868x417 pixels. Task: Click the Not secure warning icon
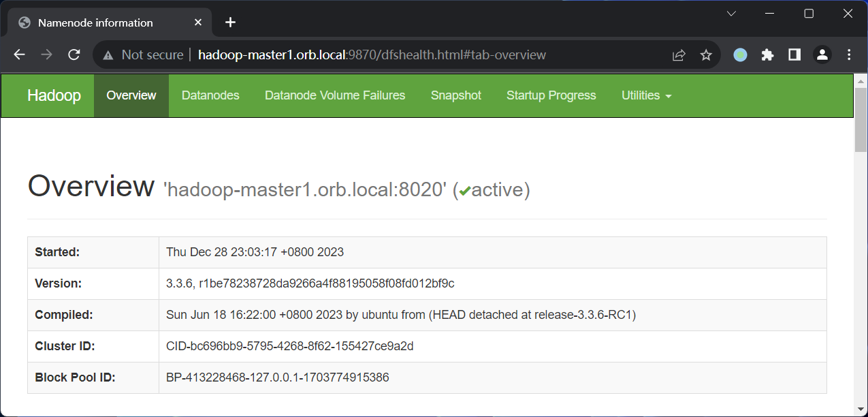point(108,55)
